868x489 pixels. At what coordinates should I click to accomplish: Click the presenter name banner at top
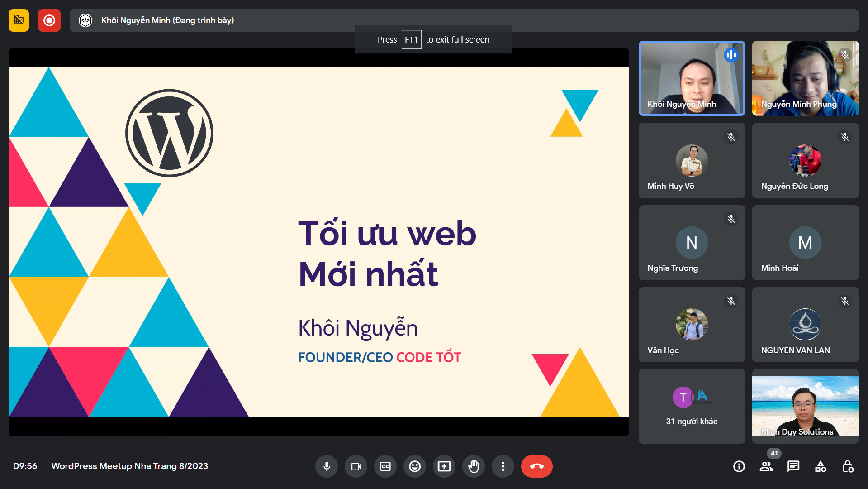[x=167, y=20]
